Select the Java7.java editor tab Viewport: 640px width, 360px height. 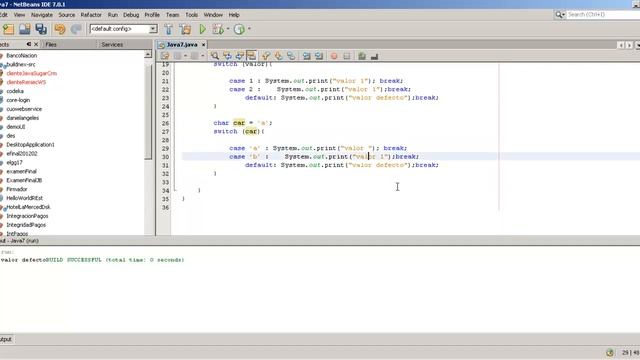click(182, 44)
